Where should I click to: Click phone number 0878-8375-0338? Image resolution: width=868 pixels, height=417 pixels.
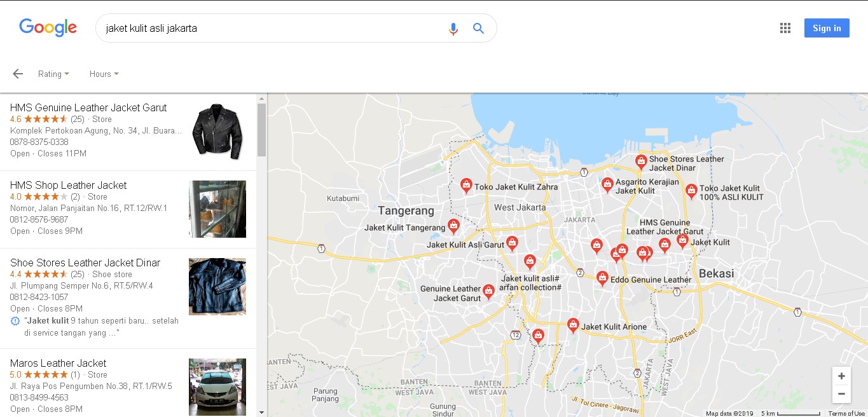[39, 142]
